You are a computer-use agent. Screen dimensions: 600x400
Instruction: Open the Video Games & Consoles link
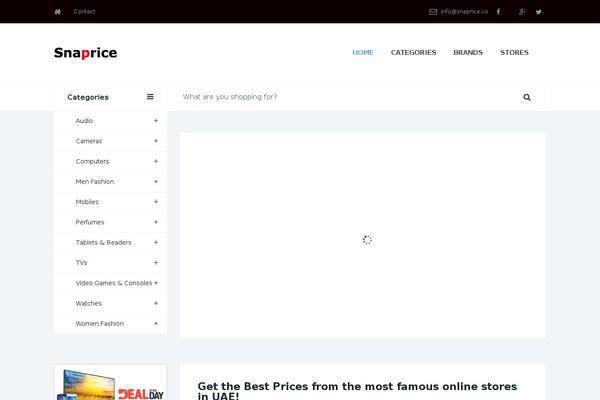pos(114,283)
